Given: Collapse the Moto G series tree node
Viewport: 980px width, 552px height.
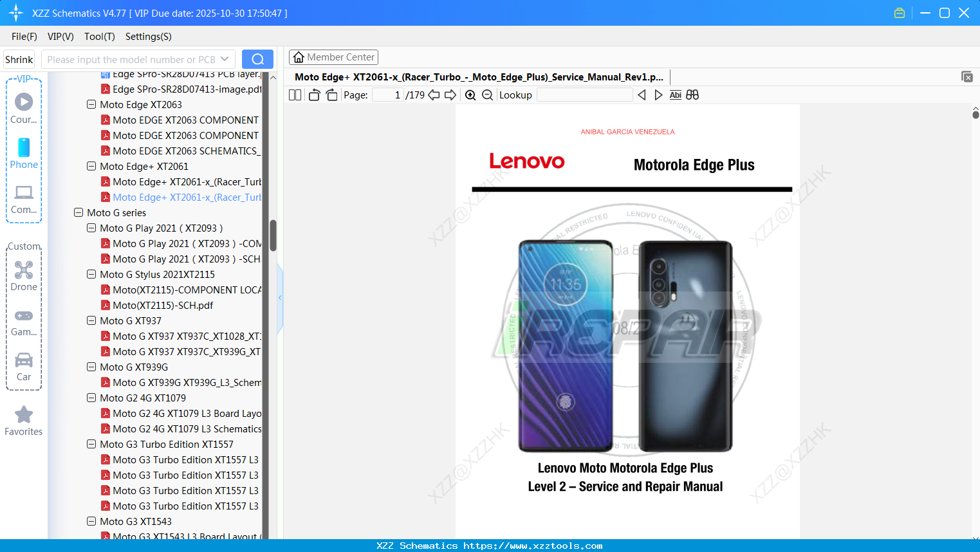Looking at the screenshot, I should point(78,212).
